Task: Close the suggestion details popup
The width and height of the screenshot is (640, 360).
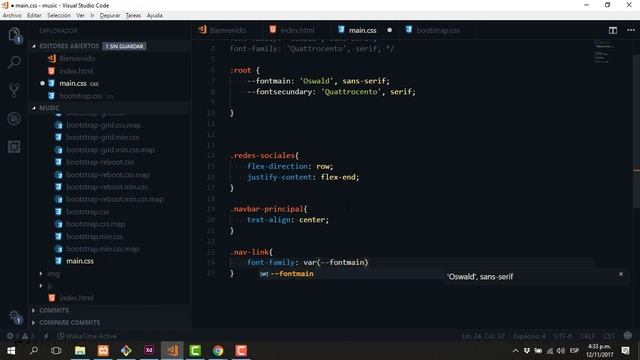Action: point(621,274)
